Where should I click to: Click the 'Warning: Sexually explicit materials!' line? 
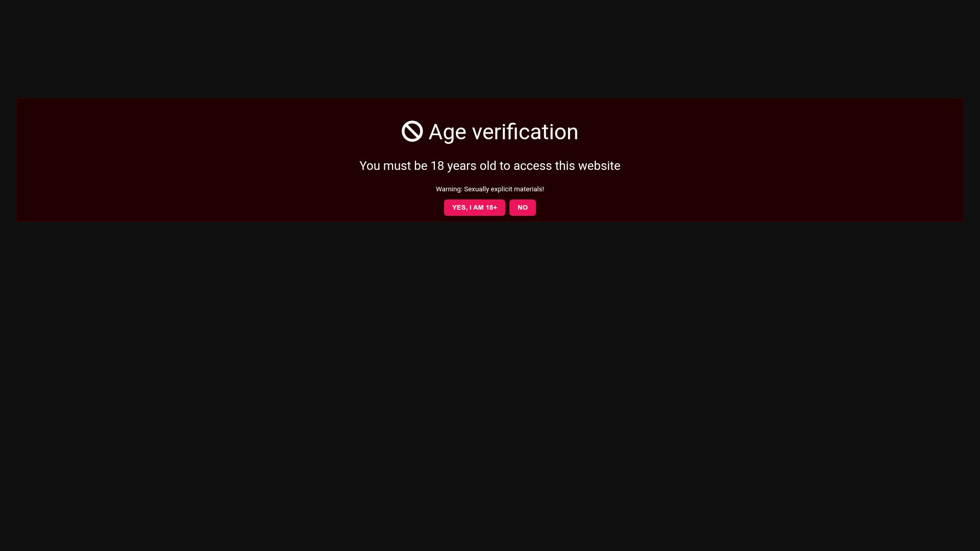[x=490, y=189]
